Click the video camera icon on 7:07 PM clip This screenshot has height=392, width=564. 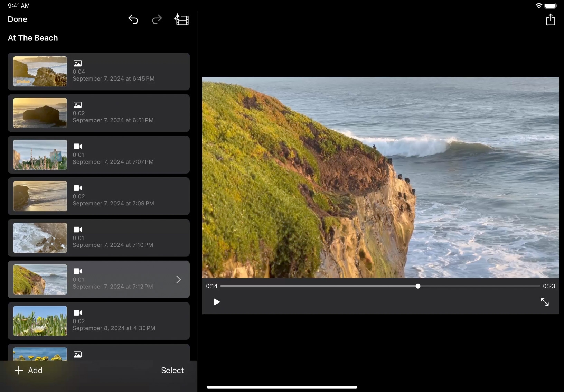[77, 146]
